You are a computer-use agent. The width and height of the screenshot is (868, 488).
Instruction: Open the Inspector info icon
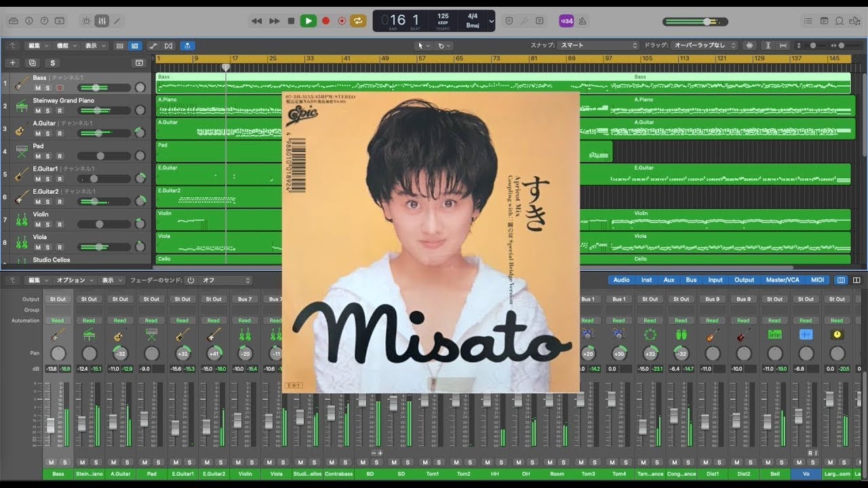(28, 21)
